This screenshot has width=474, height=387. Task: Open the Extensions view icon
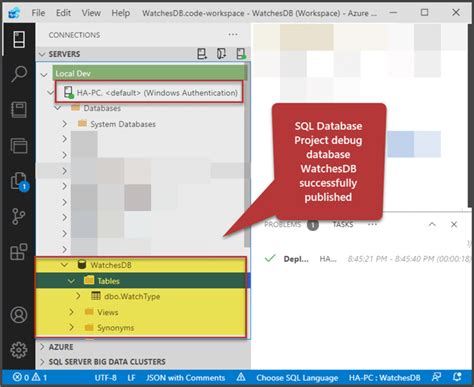pyautogui.click(x=19, y=252)
